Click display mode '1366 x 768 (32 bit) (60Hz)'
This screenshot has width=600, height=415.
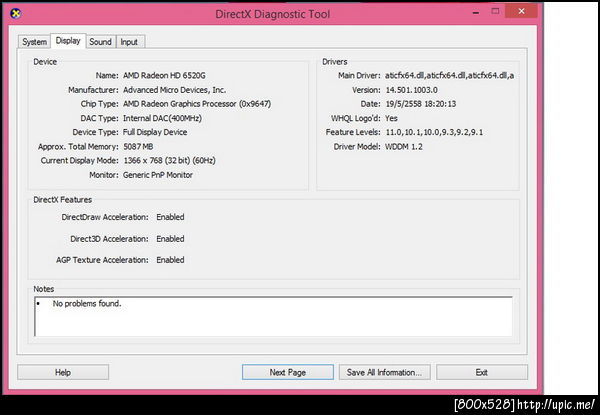coord(170,161)
